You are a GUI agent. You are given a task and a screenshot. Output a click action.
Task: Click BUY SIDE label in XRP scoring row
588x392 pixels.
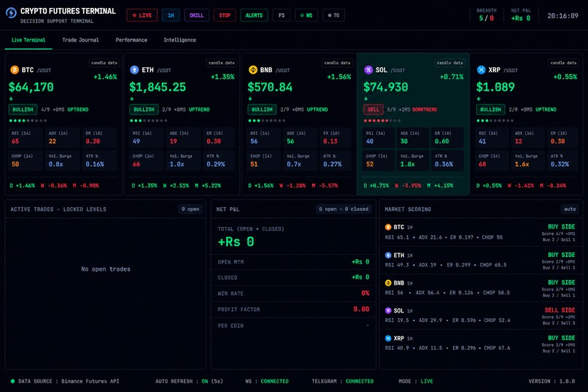click(x=562, y=337)
